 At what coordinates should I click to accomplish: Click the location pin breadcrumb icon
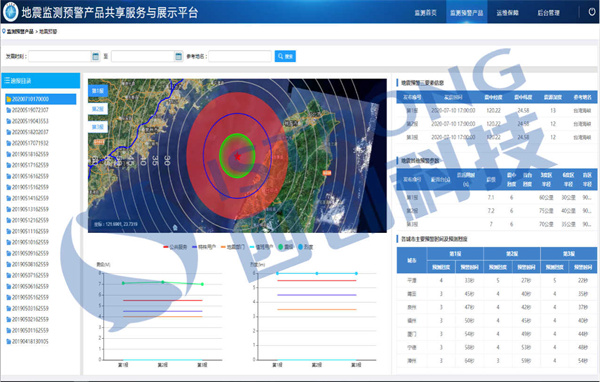pos(4,31)
